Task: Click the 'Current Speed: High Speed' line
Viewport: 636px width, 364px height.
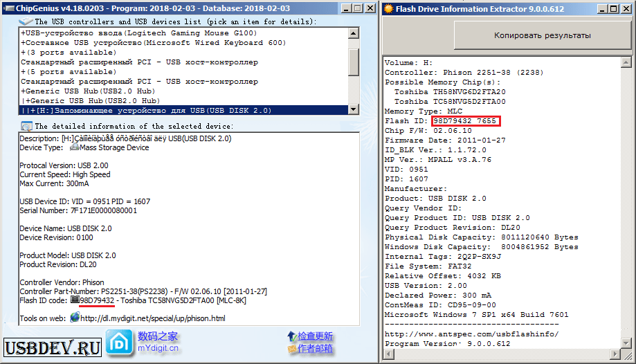Action: tap(65, 174)
